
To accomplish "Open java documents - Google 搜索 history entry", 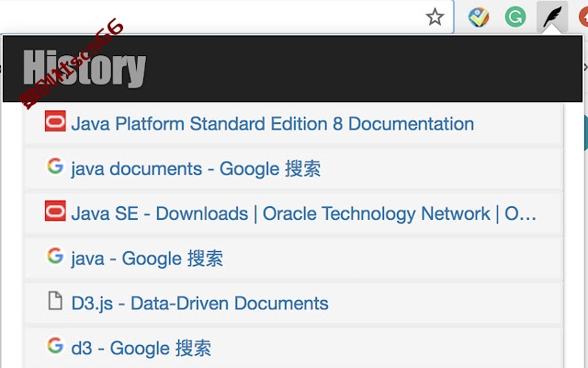I will 196,168.
